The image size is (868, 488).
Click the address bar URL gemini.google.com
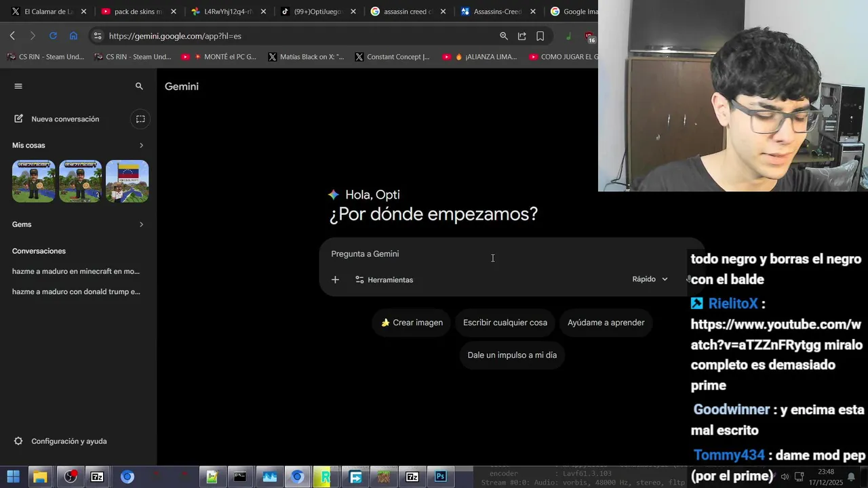click(x=175, y=36)
